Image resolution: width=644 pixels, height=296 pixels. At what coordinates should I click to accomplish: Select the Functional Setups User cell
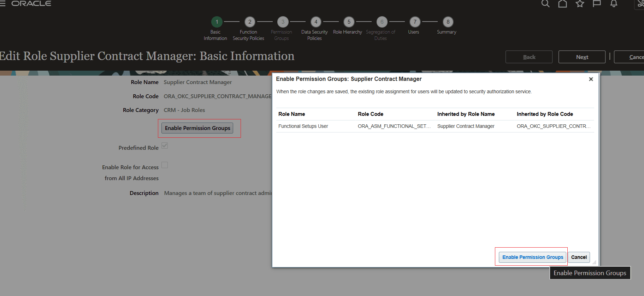[x=303, y=126]
